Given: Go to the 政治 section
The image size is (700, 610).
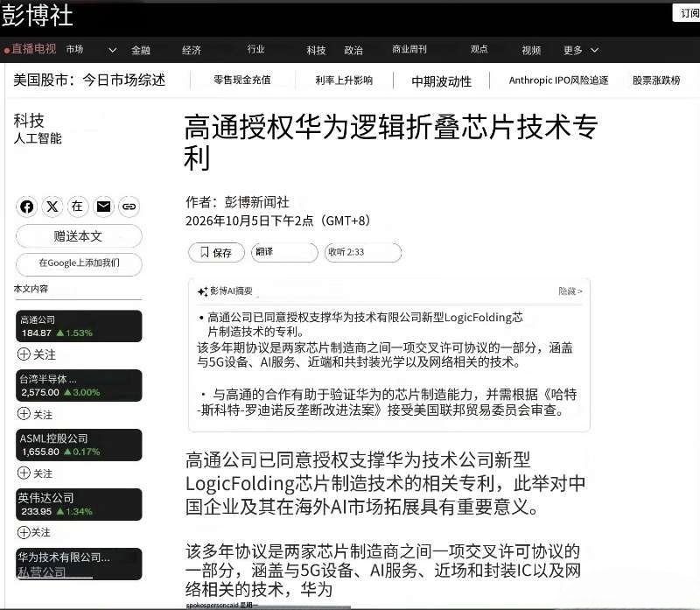Looking at the screenshot, I should pyautogui.click(x=353, y=50).
